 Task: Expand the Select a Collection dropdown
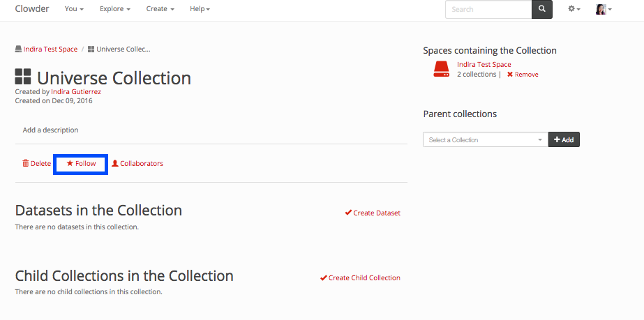coord(485,140)
